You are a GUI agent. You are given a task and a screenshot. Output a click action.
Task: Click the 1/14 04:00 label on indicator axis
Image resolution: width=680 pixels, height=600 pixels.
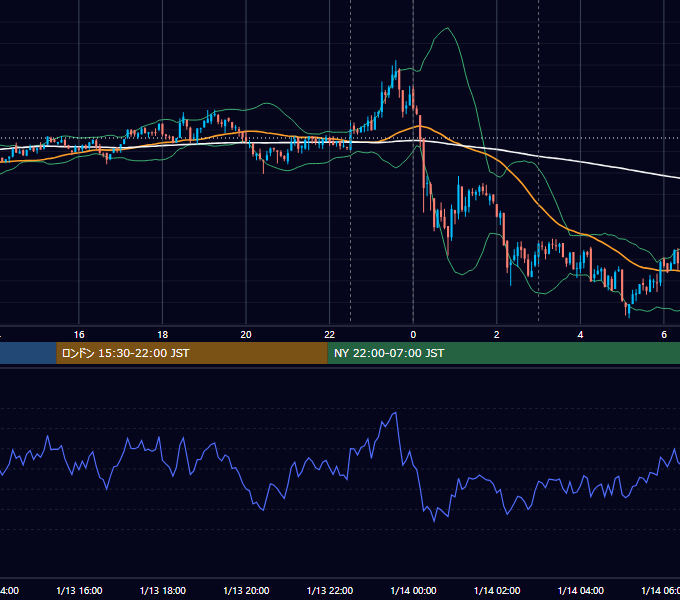point(581,590)
